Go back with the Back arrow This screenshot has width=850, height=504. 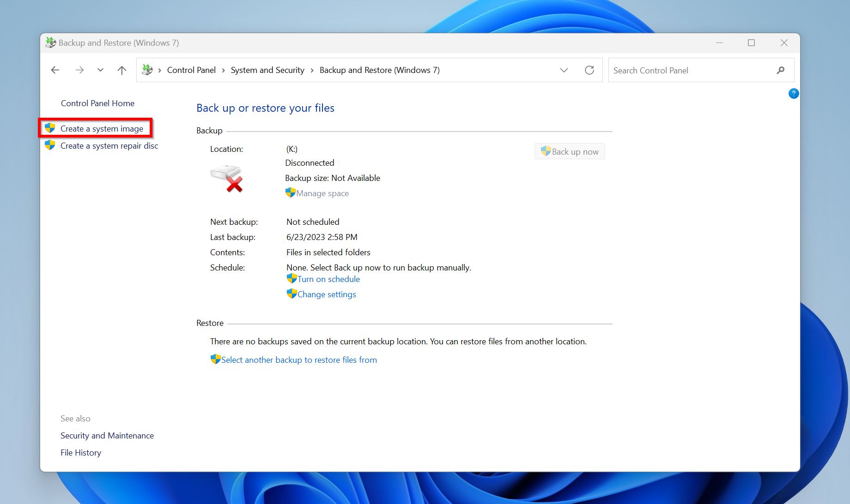[x=55, y=70]
